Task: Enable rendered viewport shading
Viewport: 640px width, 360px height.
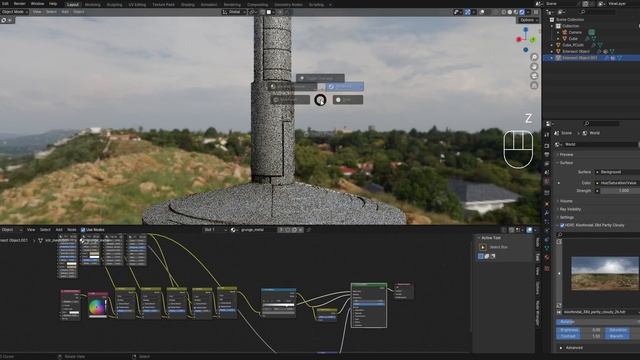Action: tap(522, 12)
